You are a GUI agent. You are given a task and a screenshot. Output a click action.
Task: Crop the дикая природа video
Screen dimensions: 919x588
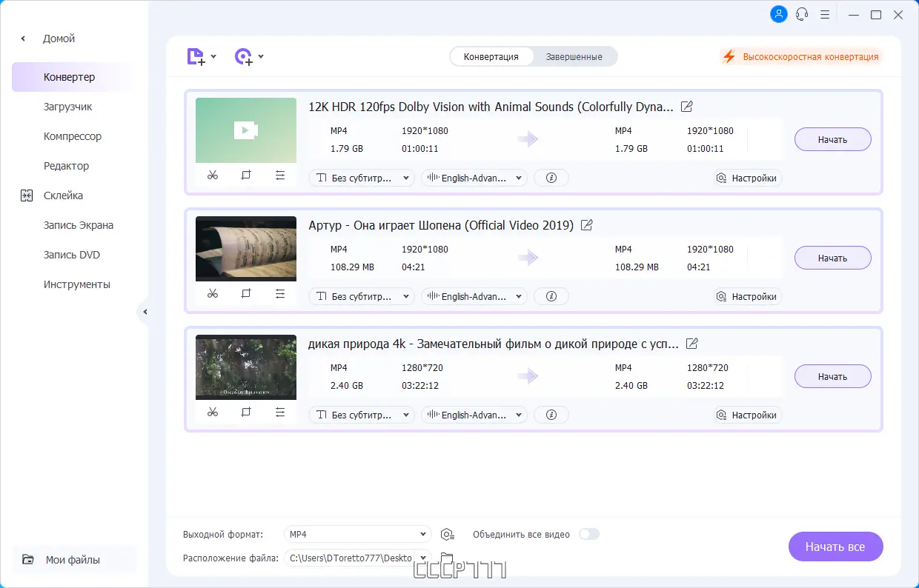pyautogui.click(x=246, y=412)
